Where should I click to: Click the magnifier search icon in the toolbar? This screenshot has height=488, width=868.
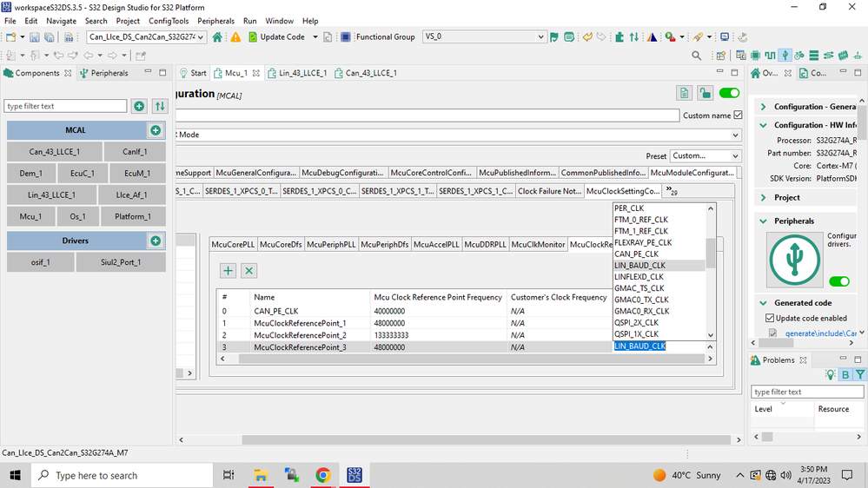[x=696, y=56]
